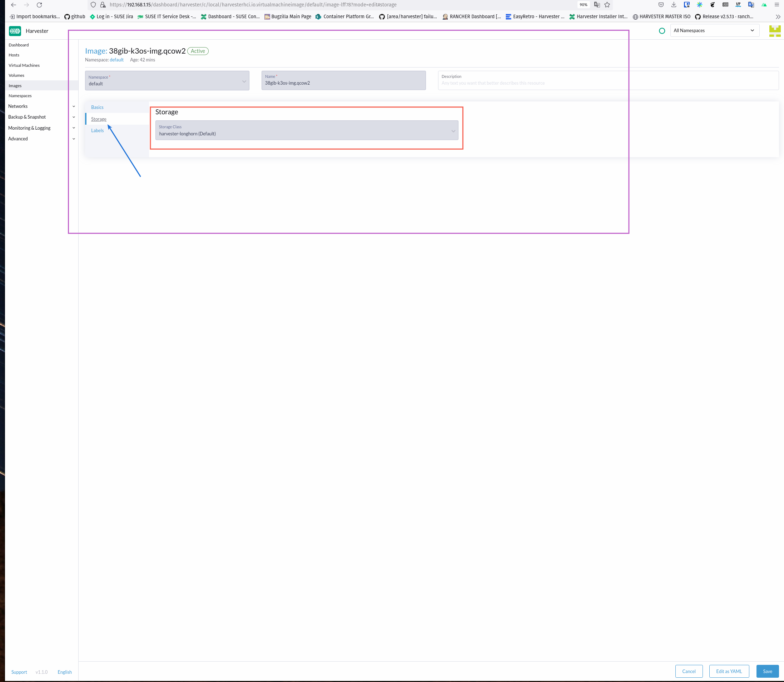The image size is (784, 682).
Task: Click the Bugzilla Main Page bookmark icon
Action: click(267, 16)
